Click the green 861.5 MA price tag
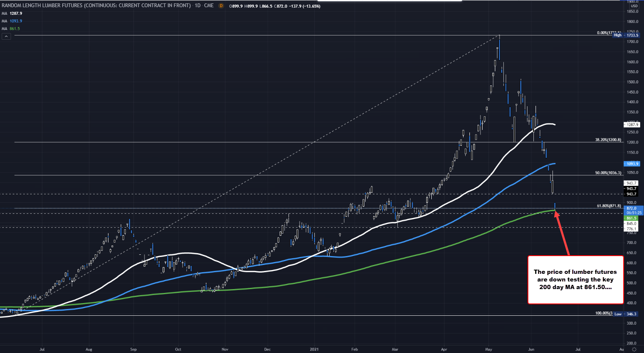644x353 pixels. click(631, 218)
